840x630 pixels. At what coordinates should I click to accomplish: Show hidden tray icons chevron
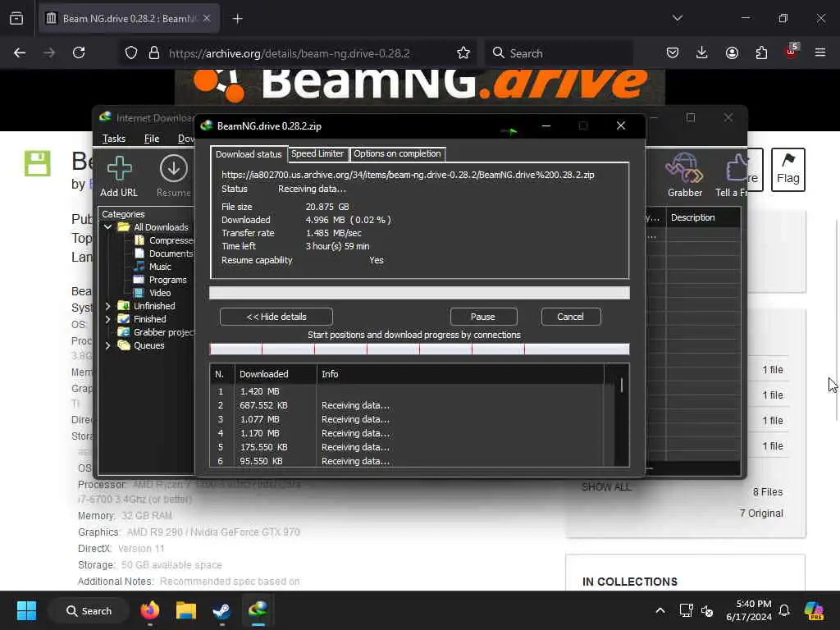tap(660, 610)
